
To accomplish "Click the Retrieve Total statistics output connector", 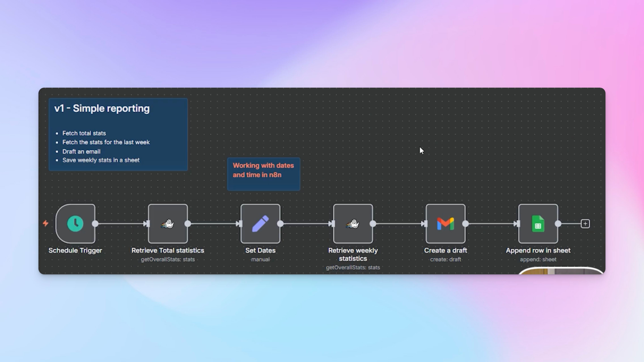I will 188,224.
